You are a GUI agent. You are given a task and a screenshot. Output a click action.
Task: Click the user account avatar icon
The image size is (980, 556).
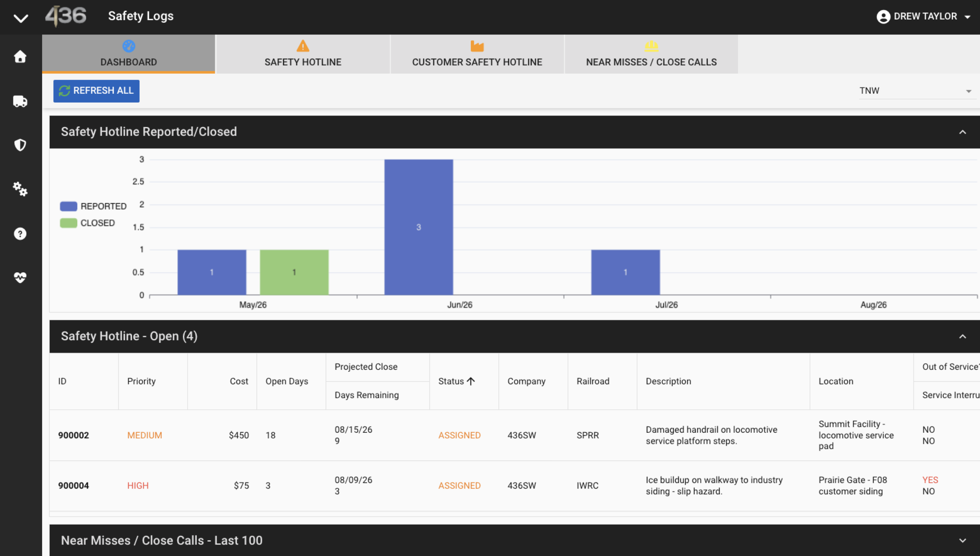click(x=883, y=16)
